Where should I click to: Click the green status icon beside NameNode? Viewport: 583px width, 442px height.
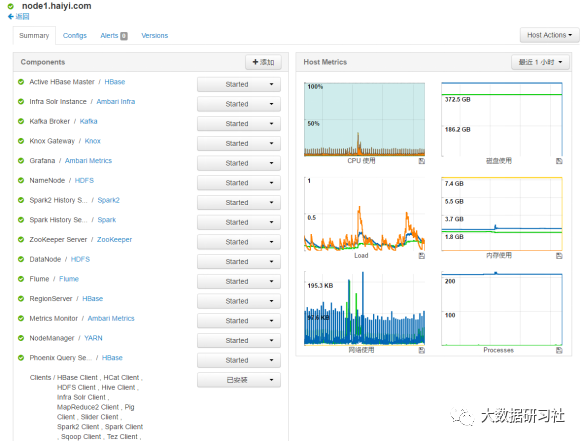click(x=21, y=180)
